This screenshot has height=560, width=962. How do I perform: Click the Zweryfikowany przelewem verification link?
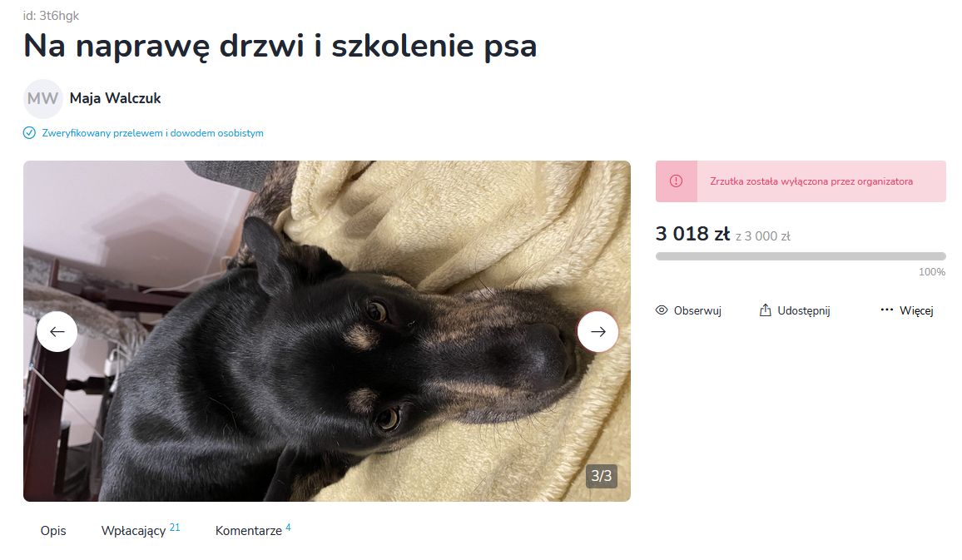click(x=153, y=133)
